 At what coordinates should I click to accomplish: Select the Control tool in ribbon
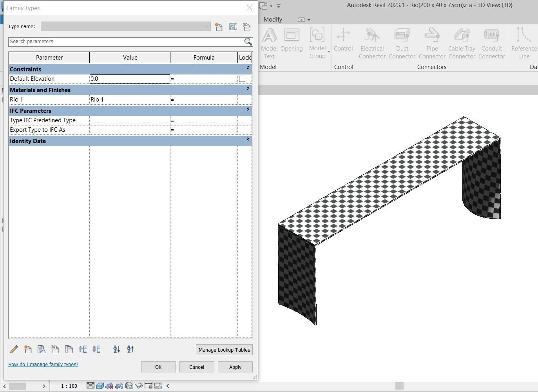[343, 40]
